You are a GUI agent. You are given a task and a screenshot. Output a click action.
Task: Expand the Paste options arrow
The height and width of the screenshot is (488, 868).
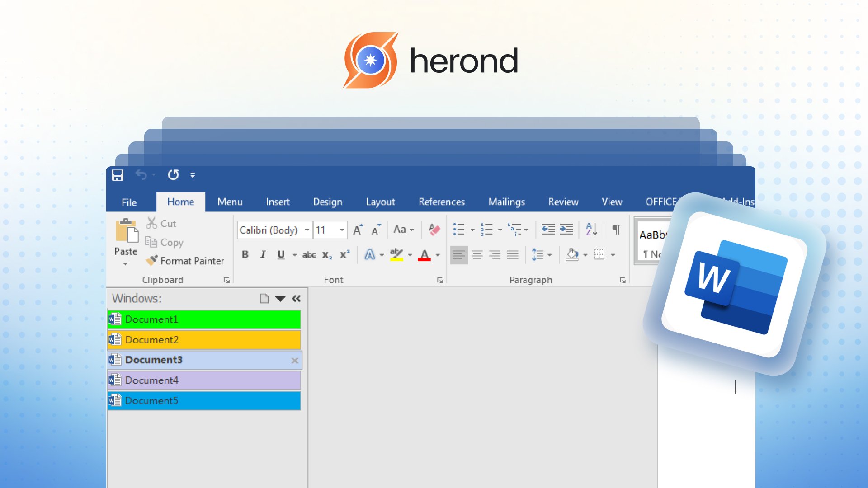(x=126, y=264)
